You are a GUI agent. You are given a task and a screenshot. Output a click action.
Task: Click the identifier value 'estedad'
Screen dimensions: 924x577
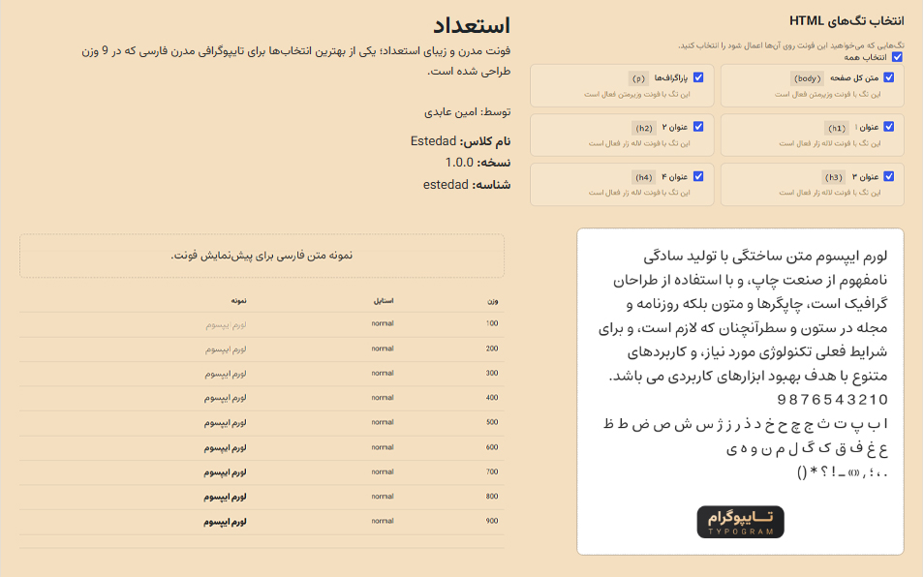(x=446, y=185)
